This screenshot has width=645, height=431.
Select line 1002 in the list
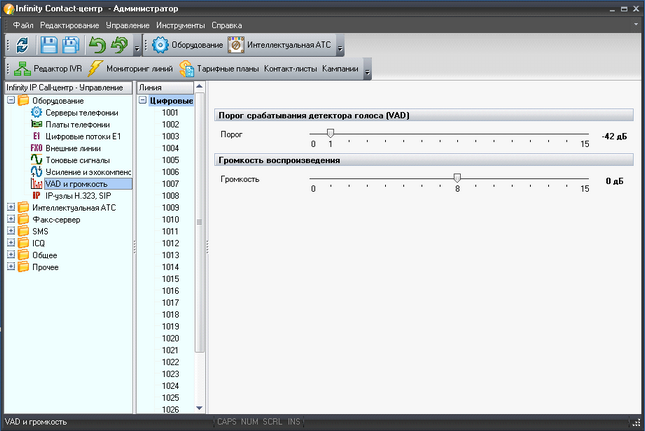coord(170,125)
